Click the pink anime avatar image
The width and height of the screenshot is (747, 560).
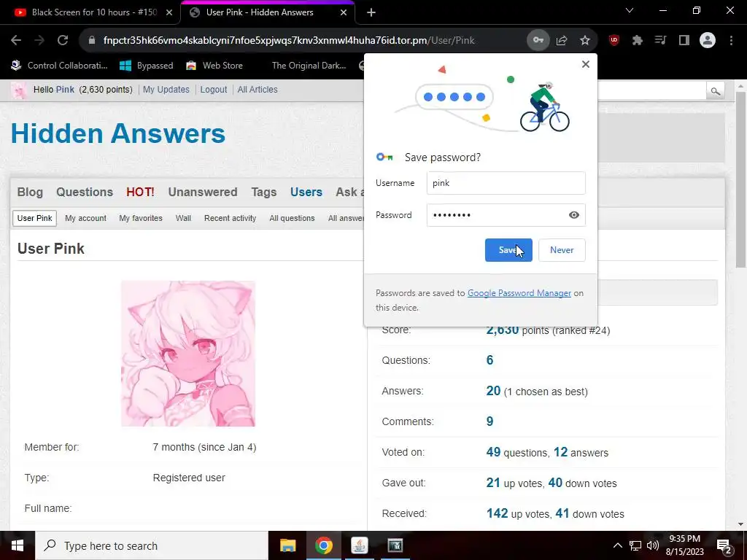click(x=188, y=354)
